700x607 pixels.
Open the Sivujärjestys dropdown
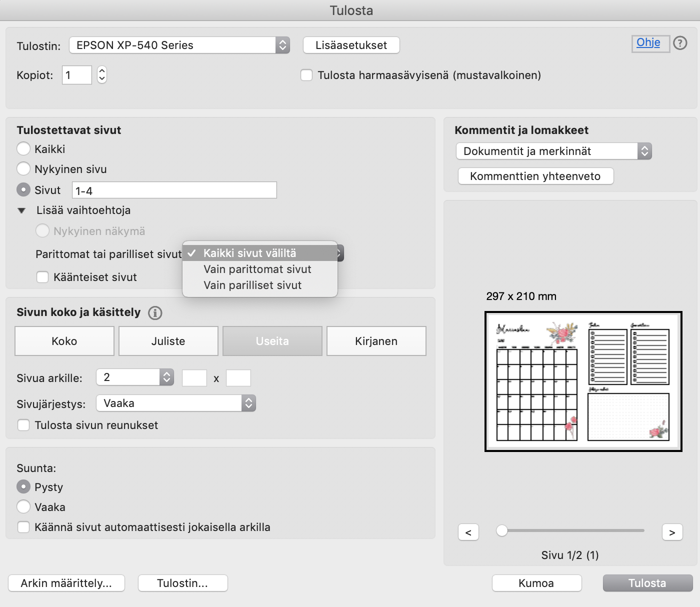click(x=175, y=403)
